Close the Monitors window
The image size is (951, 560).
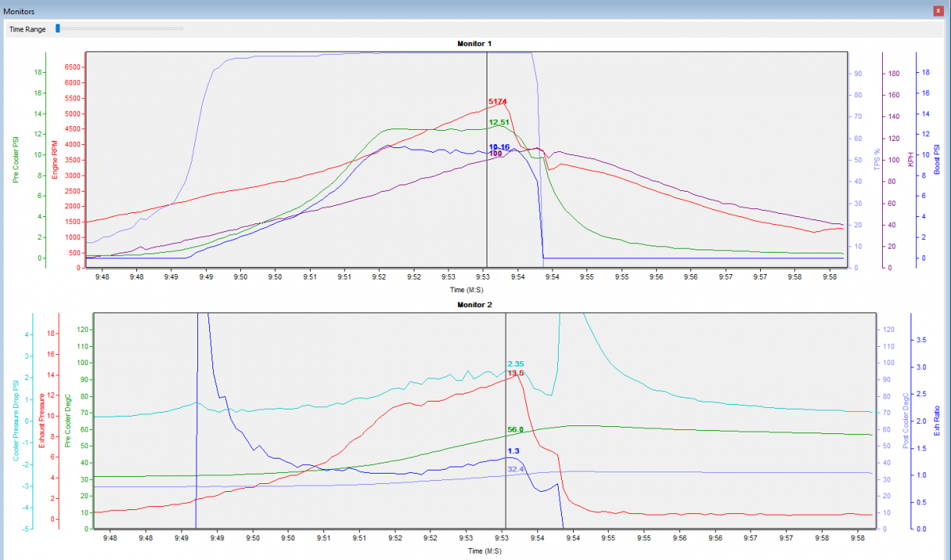pos(941,11)
